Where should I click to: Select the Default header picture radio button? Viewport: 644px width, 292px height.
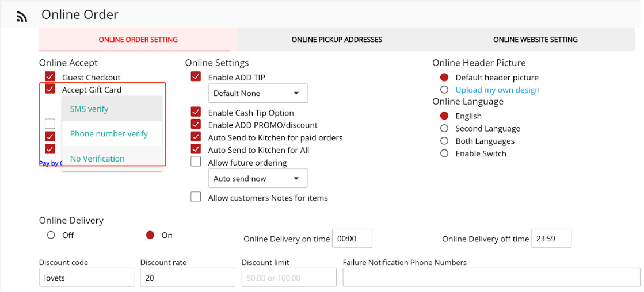click(444, 78)
